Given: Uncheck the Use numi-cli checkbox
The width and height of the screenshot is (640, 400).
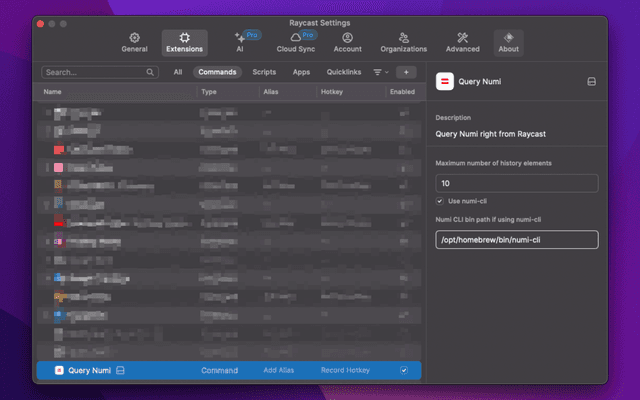Looking at the screenshot, I should click(x=440, y=201).
